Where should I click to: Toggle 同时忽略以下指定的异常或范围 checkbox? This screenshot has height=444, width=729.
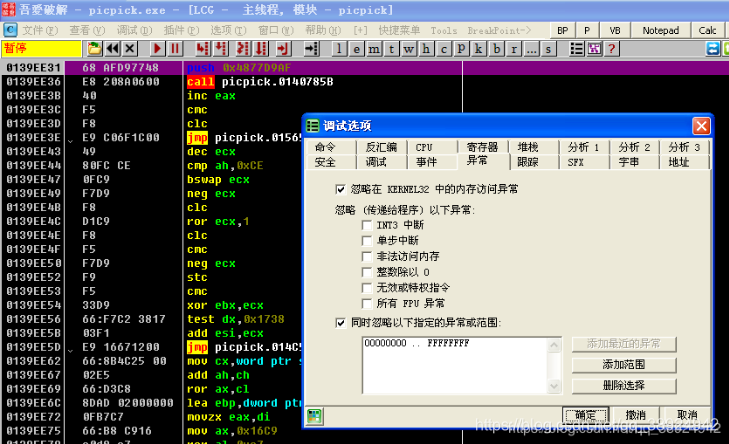pos(340,323)
